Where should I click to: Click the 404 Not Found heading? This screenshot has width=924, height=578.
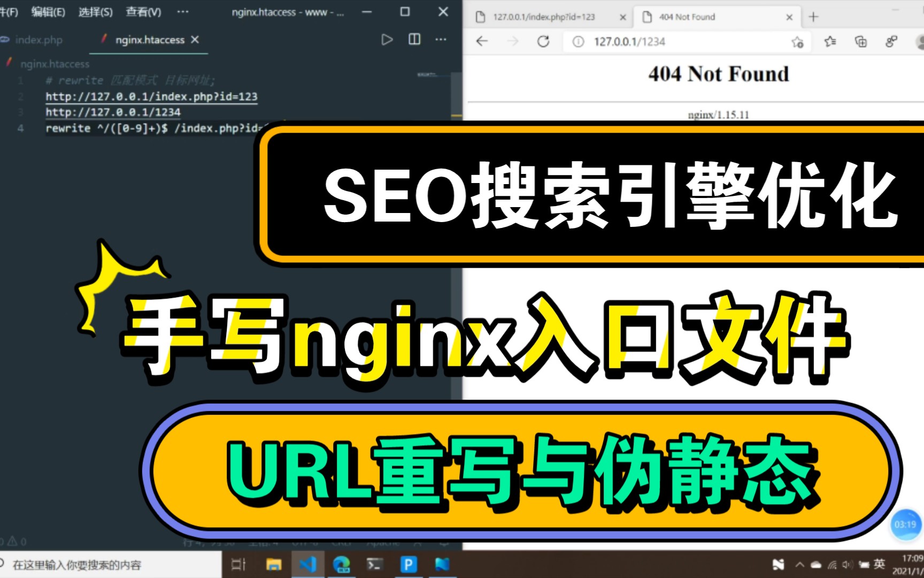pyautogui.click(x=718, y=74)
